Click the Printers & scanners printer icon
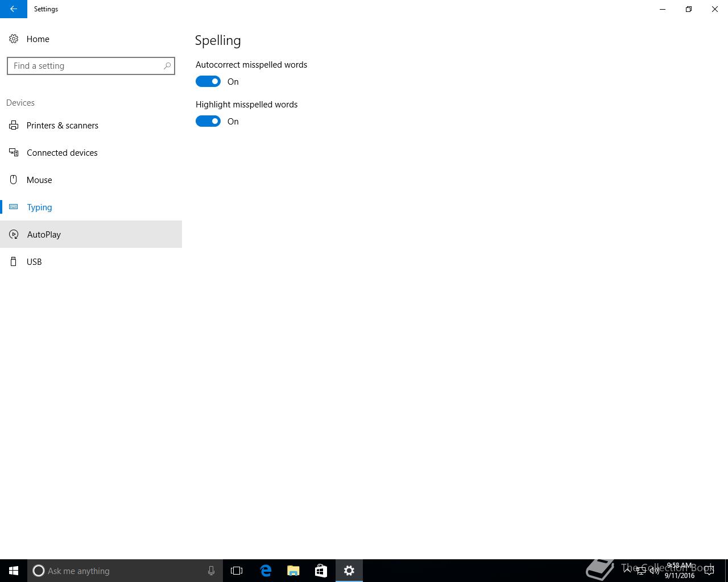 click(14, 125)
